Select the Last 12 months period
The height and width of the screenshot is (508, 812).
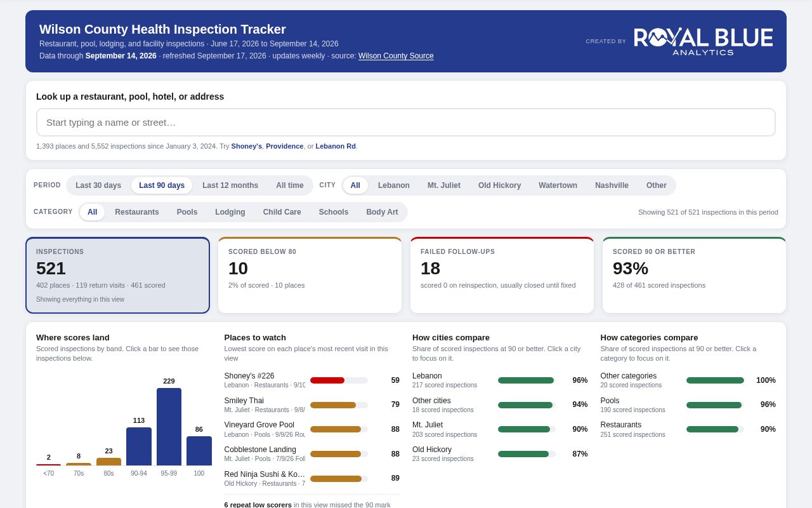click(x=230, y=185)
